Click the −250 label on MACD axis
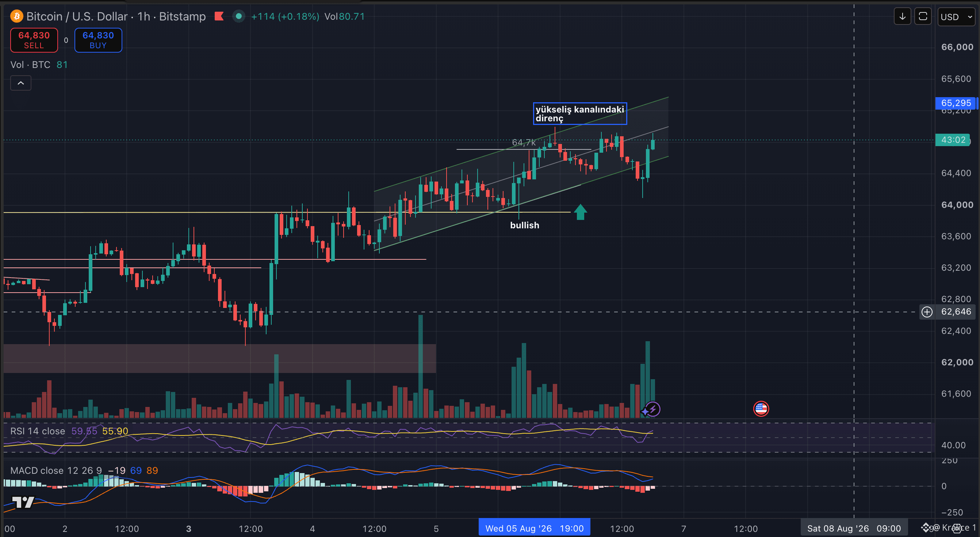Screen dimensions: 980x537 point(952,512)
